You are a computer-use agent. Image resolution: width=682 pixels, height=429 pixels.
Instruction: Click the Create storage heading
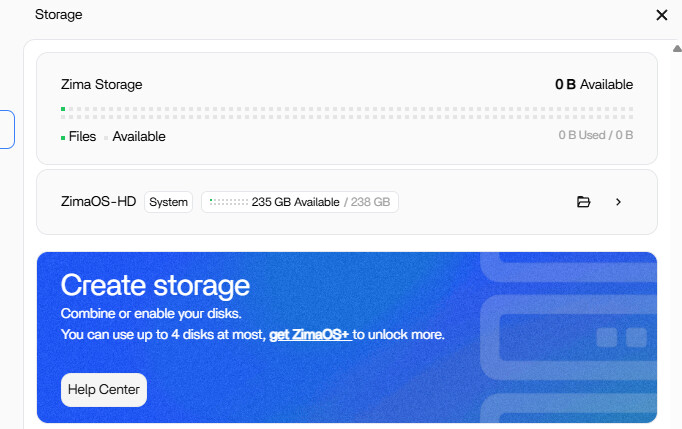coord(155,285)
